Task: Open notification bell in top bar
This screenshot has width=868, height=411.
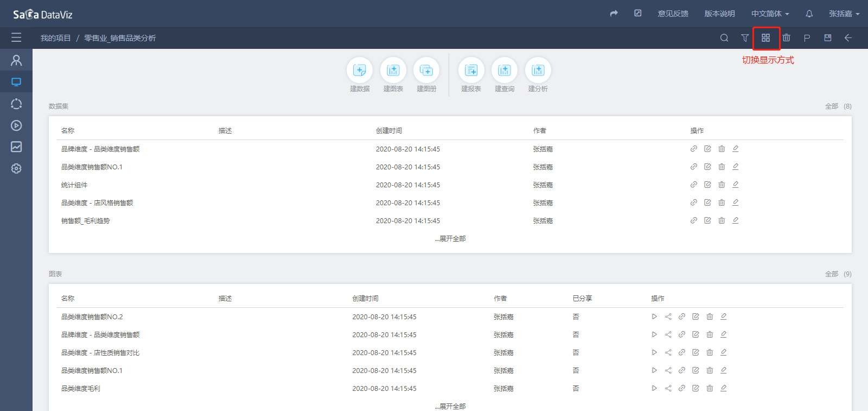Action: click(809, 14)
